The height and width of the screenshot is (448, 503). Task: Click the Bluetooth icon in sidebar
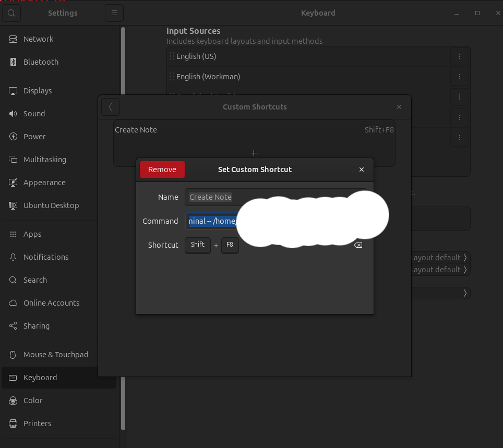[13, 62]
